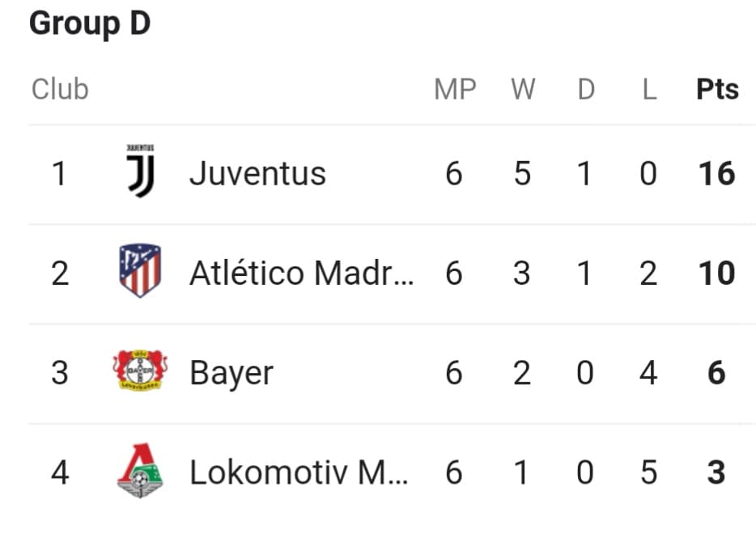Click the L column header
This screenshot has width=756, height=534.
point(649,89)
